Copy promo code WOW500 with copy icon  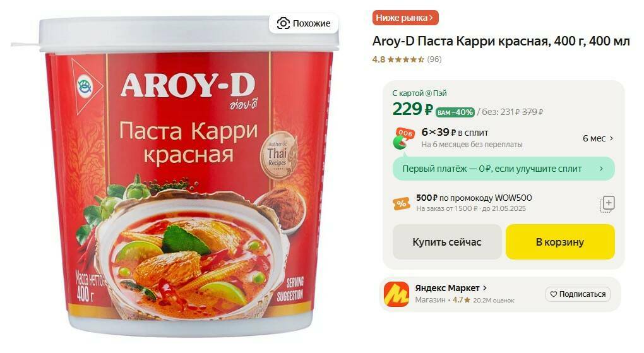607,204
